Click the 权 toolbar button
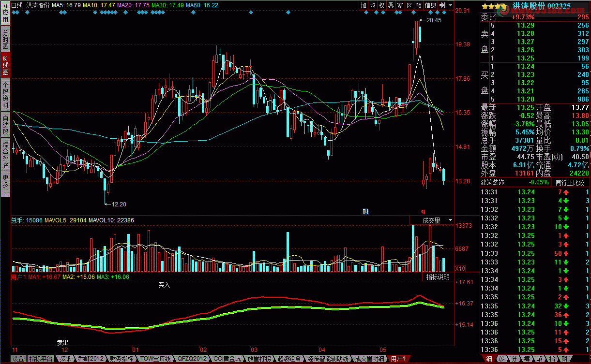The width and height of the screenshot is (591, 364). [382, 5]
